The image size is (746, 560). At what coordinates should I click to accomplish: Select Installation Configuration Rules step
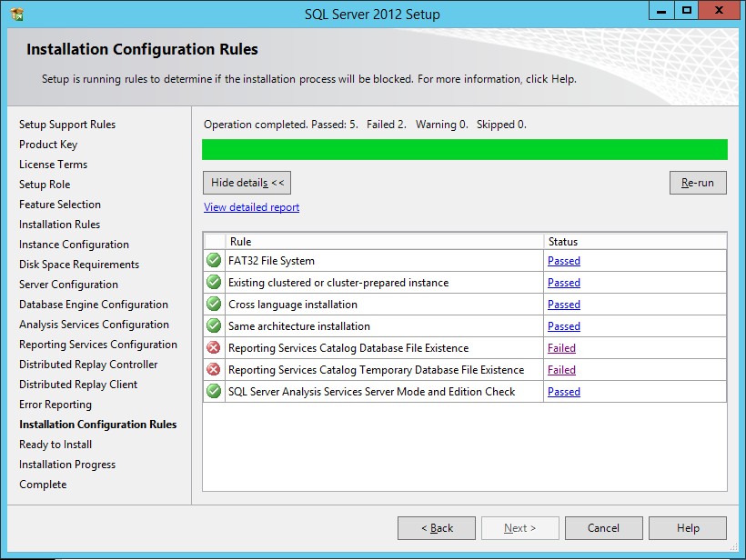(98, 425)
